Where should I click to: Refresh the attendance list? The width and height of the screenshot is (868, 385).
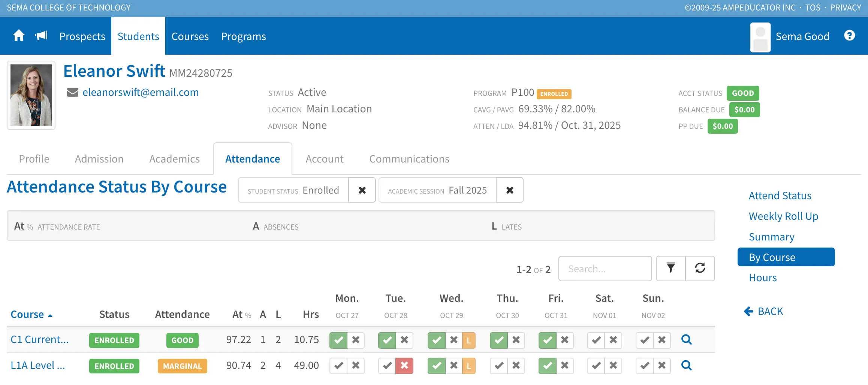coord(700,268)
